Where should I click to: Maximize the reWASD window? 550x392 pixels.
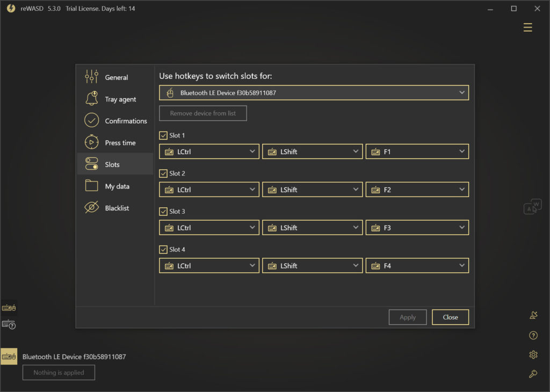pyautogui.click(x=513, y=9)
